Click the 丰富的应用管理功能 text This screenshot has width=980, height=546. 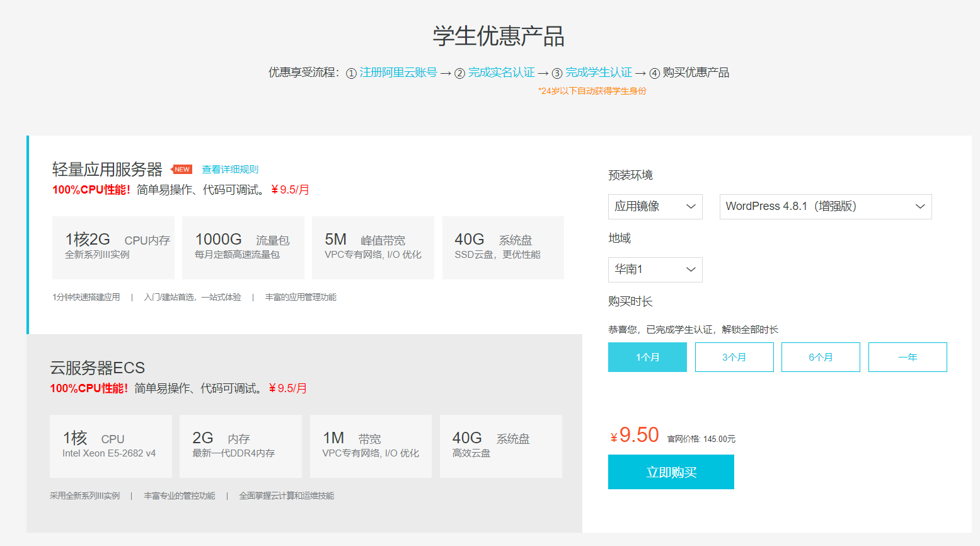(x=301, y=297)
